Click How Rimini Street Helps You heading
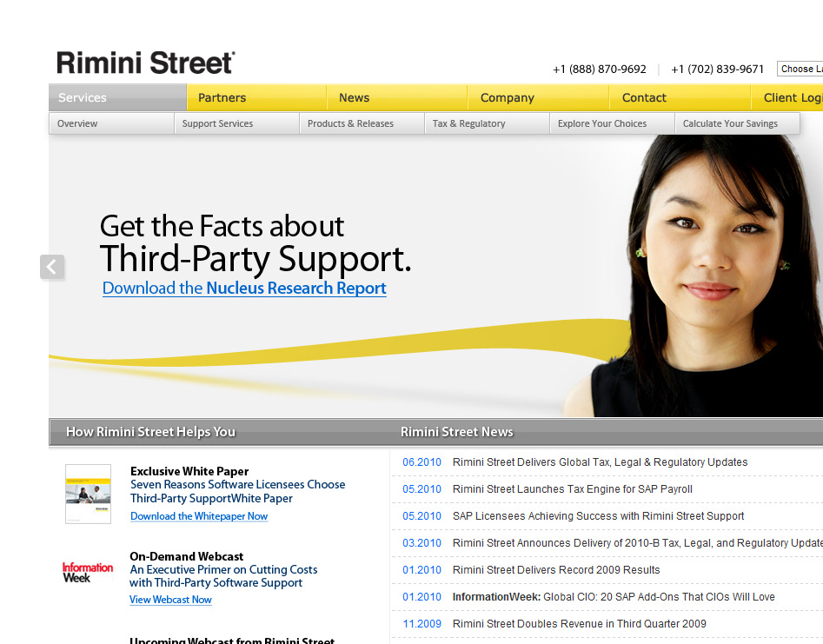 coord(150,432)
